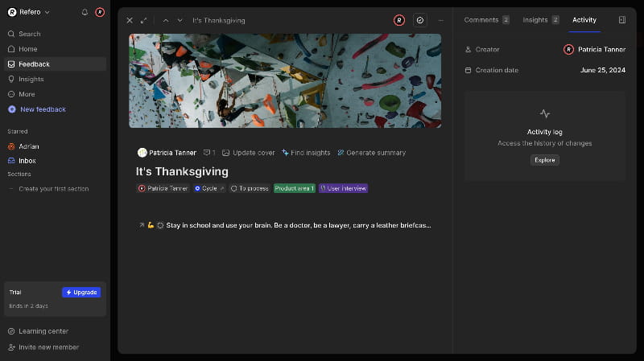Switch to the Comments tab

point(487,19)
